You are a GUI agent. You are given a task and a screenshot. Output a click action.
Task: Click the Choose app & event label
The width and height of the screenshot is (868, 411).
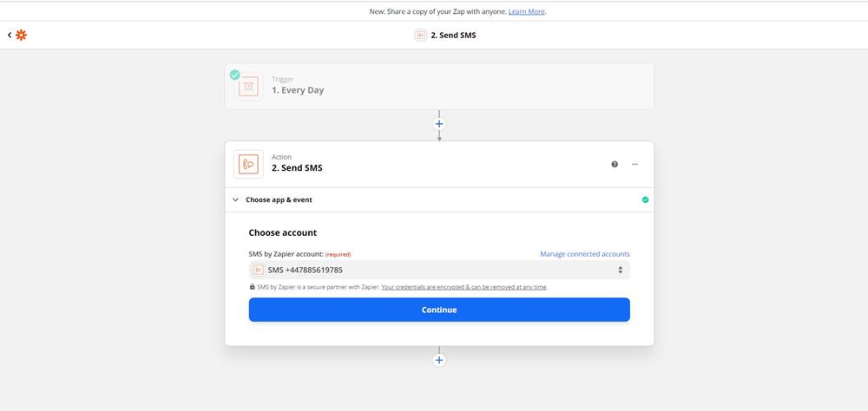pos(279,199)
